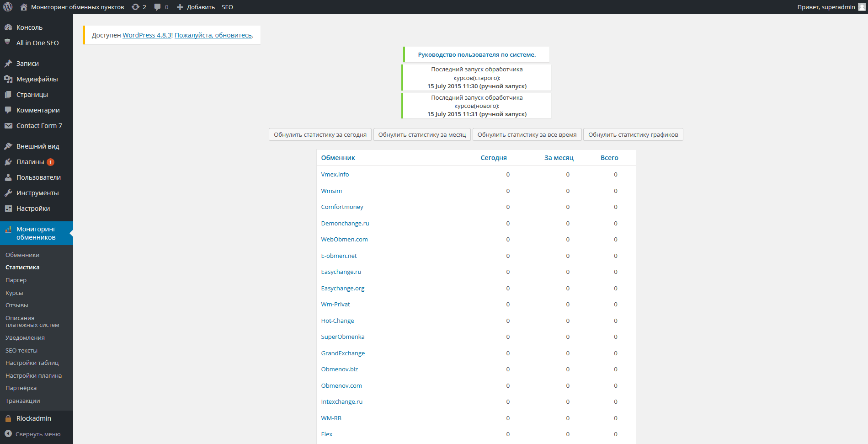This screenshot has width=868, height=444.
Task: Sort table by За месяц column header
Action: pos(559,158)
